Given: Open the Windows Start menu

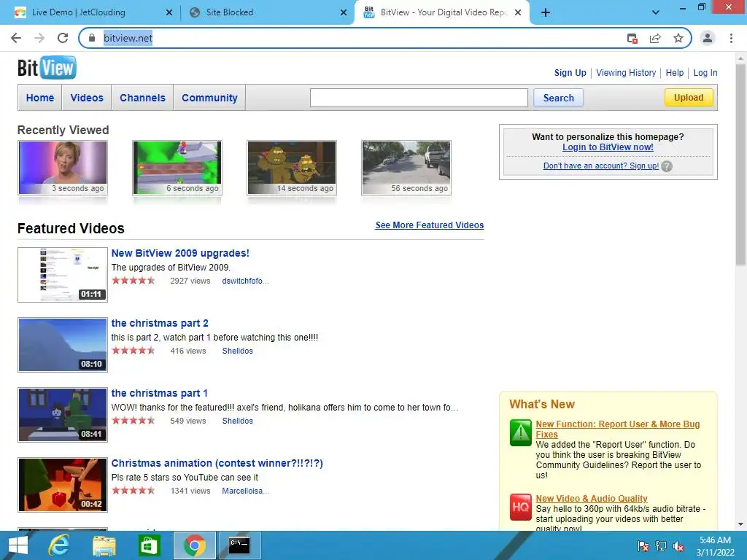Looking at the screenshot, I should (x=18, y=545).
